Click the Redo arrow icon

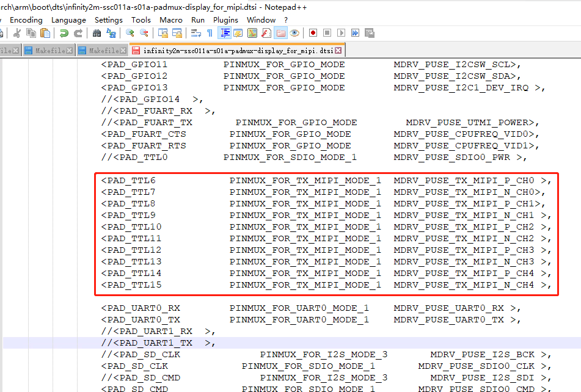(78, 33)
